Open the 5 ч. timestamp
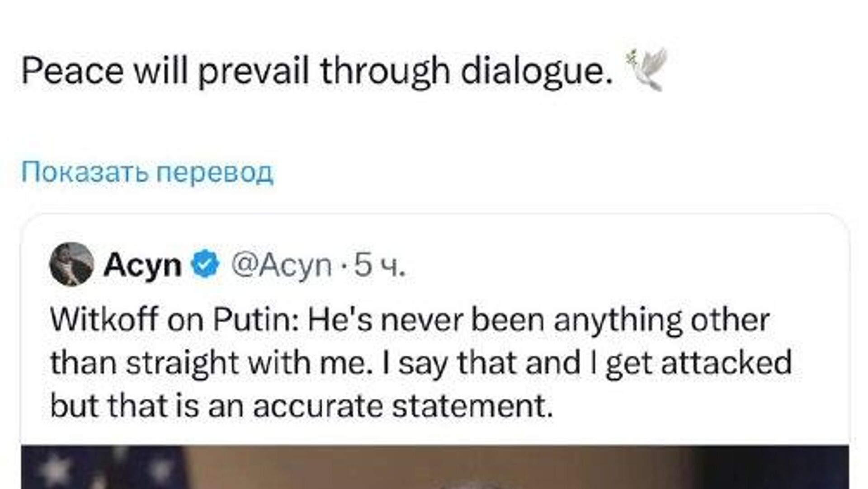868x489 pixels. pos(379,265)
